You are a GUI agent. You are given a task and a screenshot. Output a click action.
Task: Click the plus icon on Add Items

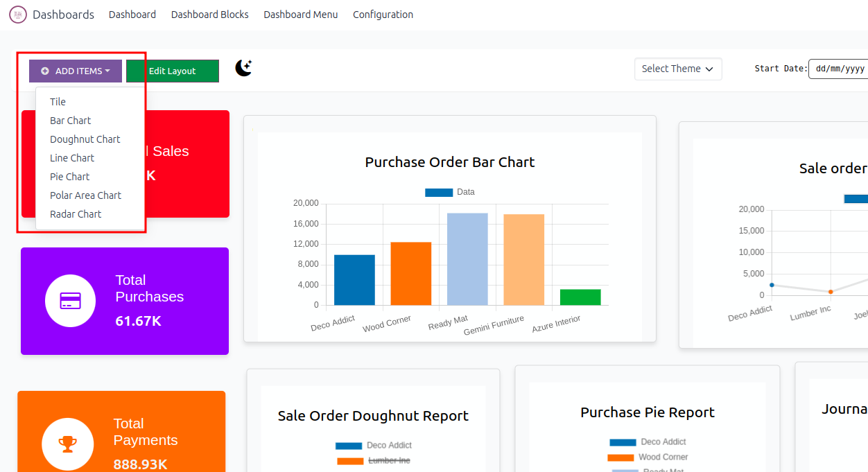point(45,71)
